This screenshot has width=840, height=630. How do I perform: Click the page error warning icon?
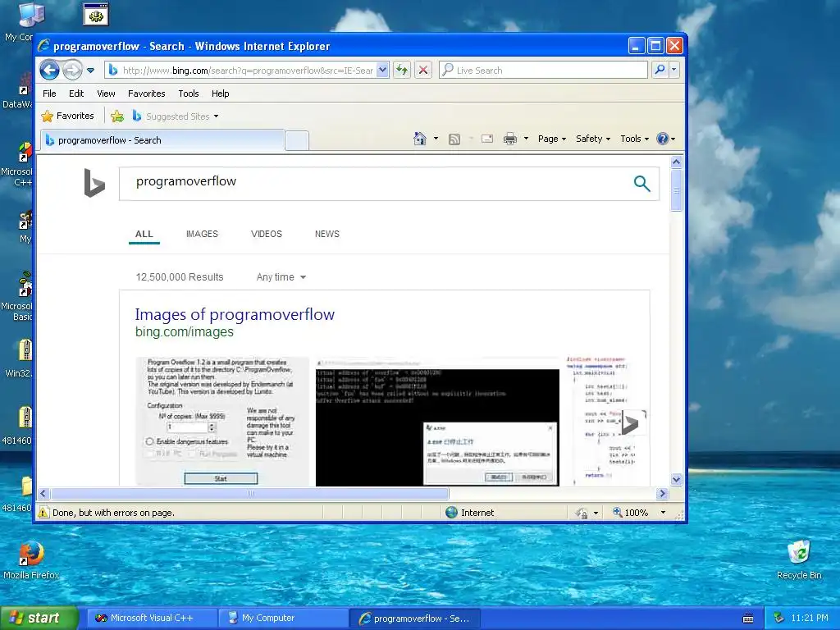(x=43, y=513)
